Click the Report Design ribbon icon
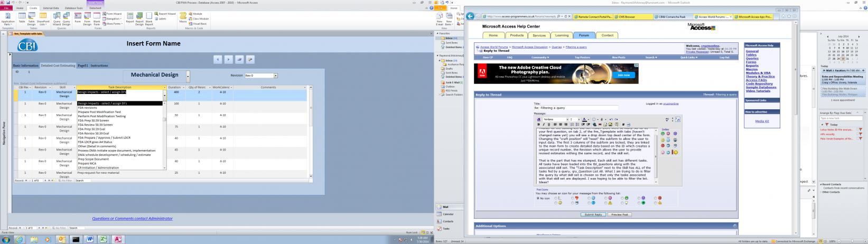868x244 pixels. 139,19
